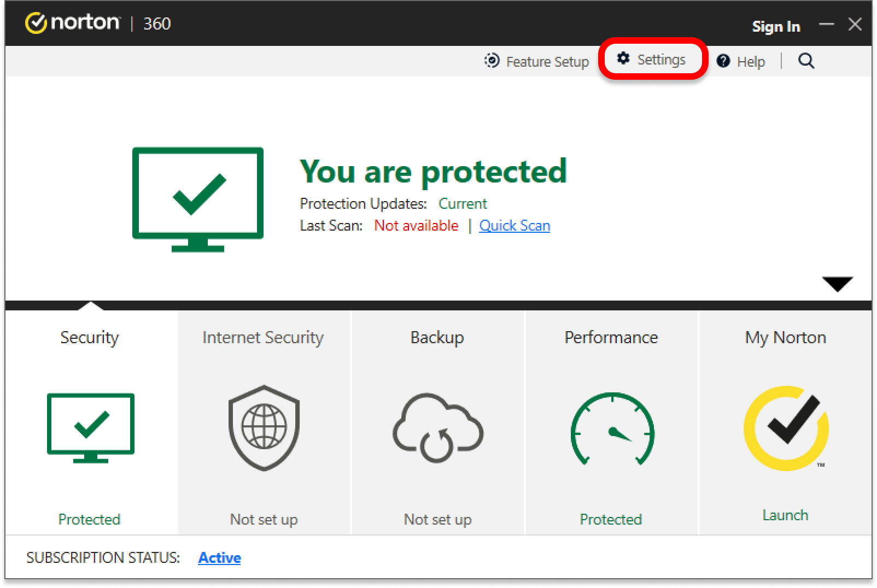Start a Quick Scan
The image size is (877, 588).
tap(514, 226)
